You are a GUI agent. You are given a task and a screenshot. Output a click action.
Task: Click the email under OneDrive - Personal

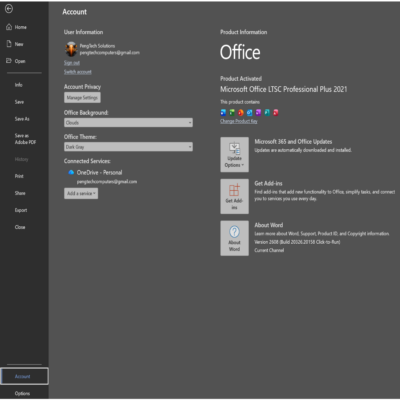tap(107, 182)
